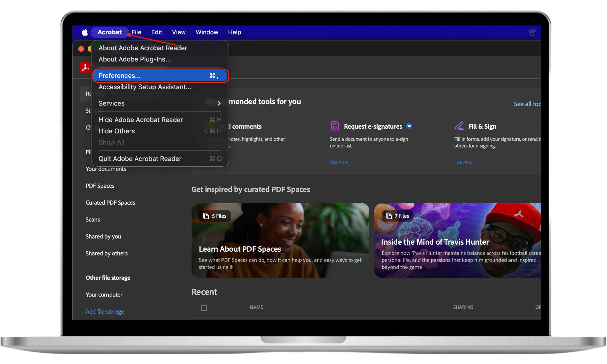Expand the Services submenu arrow
The width and height of the screenshot is (607, 364).
[219, 104]
